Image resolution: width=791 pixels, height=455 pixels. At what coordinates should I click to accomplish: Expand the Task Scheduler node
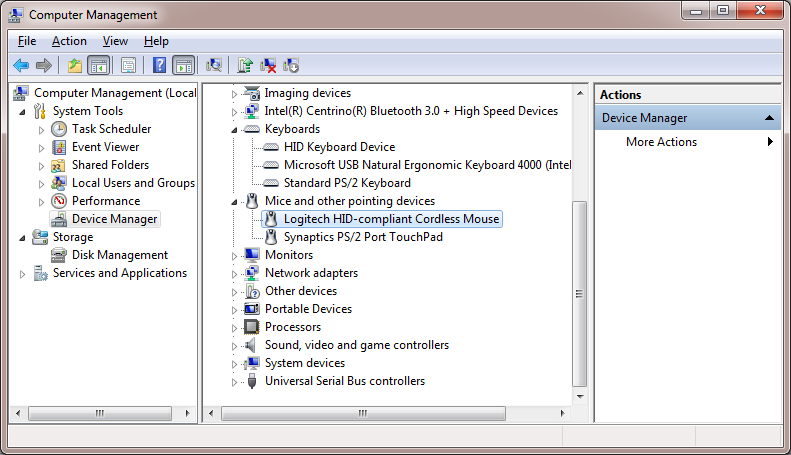pos(41,130)
